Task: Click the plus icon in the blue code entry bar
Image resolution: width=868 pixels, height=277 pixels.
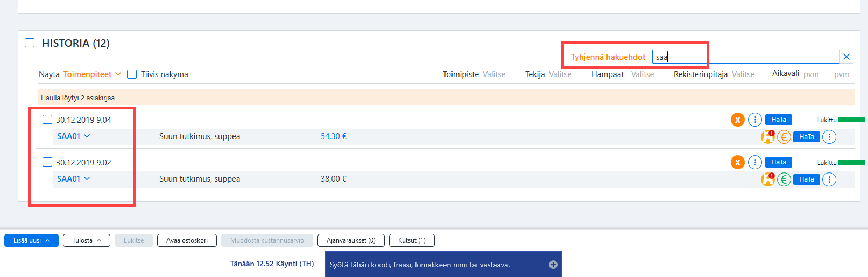Action: 553,265
